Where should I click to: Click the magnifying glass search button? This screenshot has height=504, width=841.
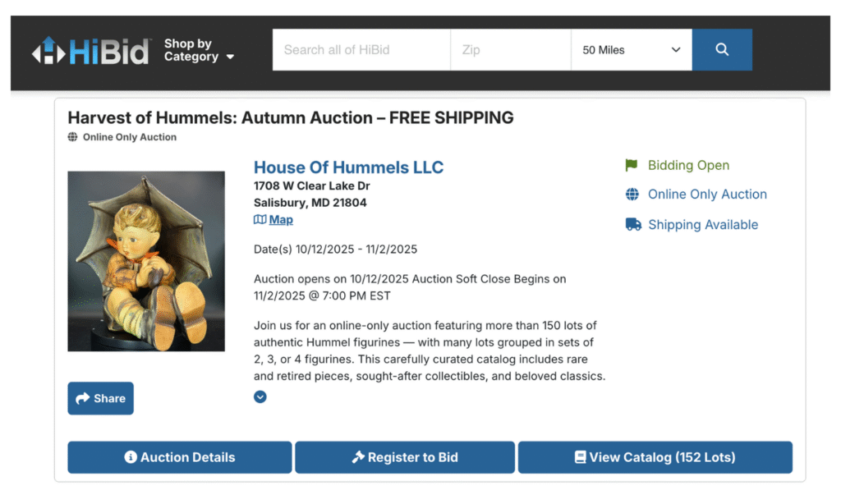[x=722, y=50]
